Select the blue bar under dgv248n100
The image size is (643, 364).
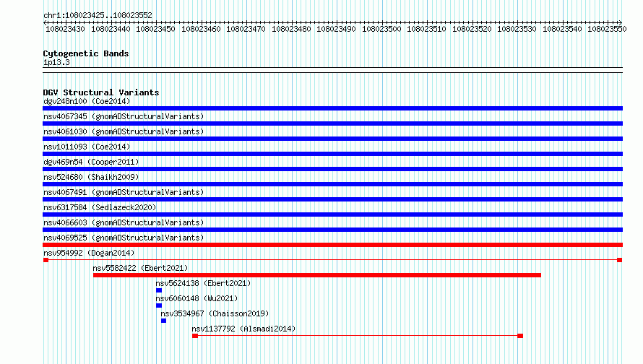[x=332, y=108]
